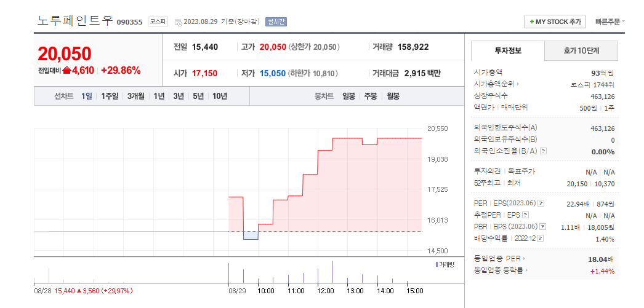Viewport: 644px width, 308px height.
Task: Expand the 빠른주문 dropdown arrow
Action: pyautogui.click(x=623, y=22)
